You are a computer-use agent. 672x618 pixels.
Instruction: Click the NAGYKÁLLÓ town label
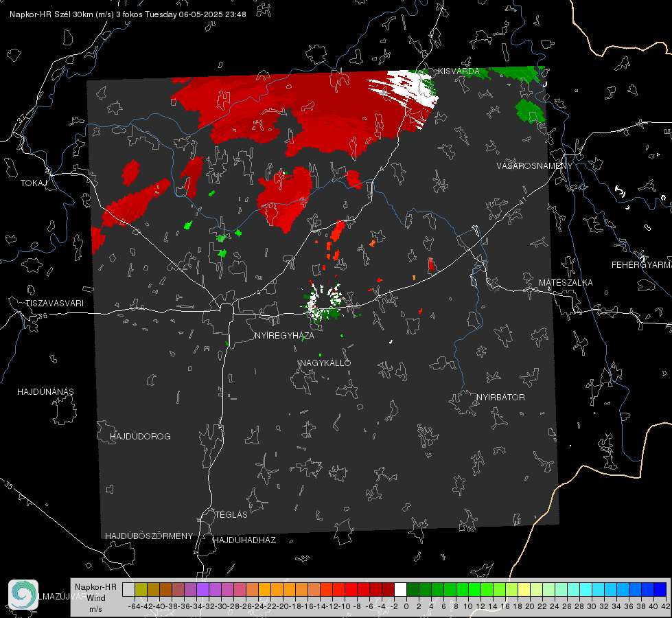(x=325, y=363)
